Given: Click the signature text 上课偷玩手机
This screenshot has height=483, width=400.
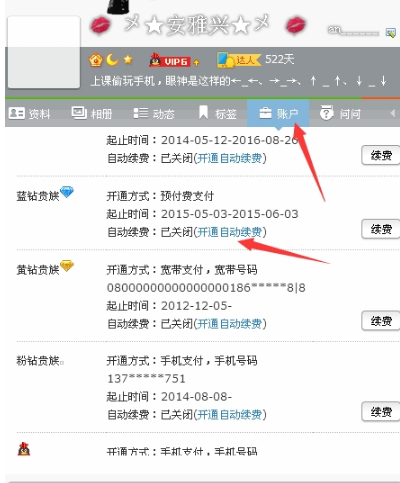Looking at the screenshot, I should tap(123, 81).
